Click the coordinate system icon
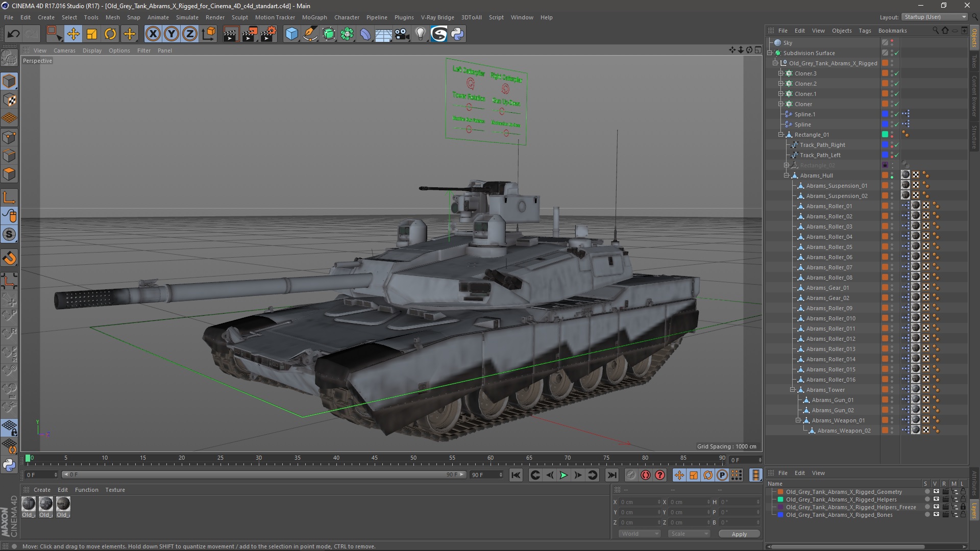Image resolution: width=980 pixels, height=551 pixels. tap(208, 34)
